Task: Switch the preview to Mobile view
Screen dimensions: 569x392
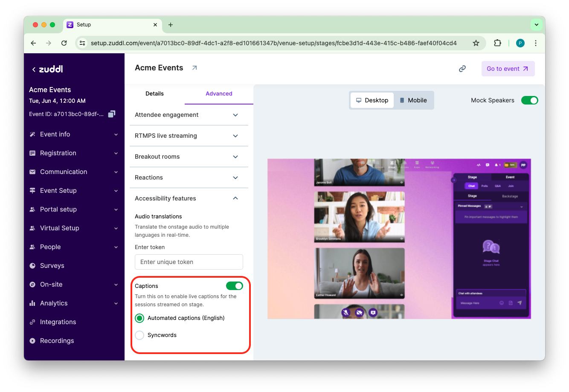Action: tap(413, 100)
